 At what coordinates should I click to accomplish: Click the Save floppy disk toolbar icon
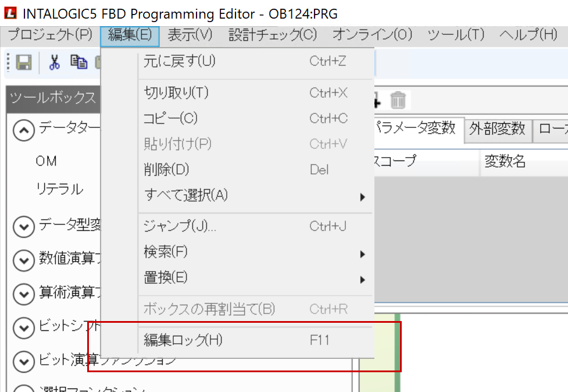24,63
